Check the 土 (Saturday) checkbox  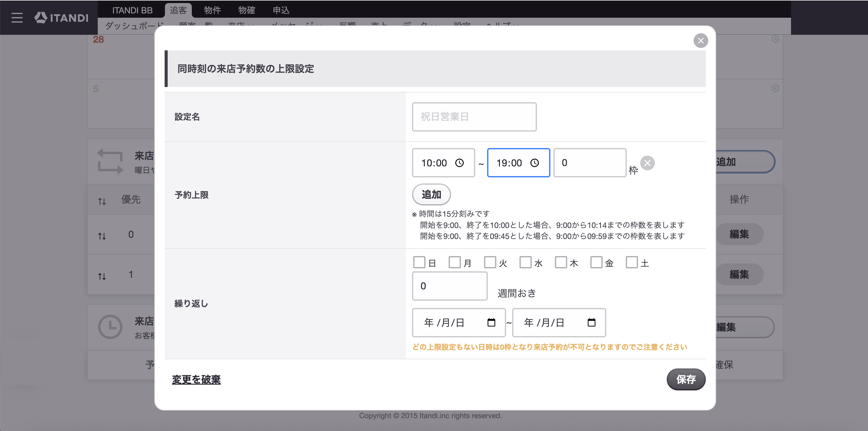point(632,262)
